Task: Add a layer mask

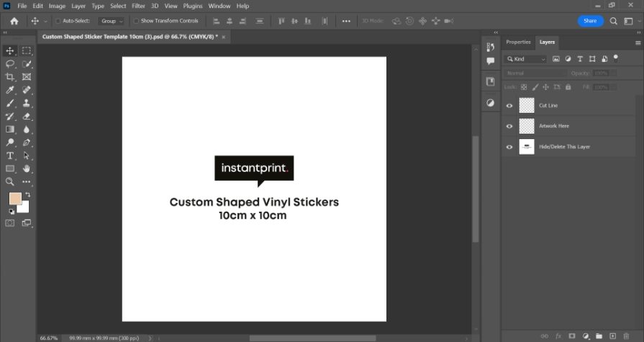Action: 572,336
